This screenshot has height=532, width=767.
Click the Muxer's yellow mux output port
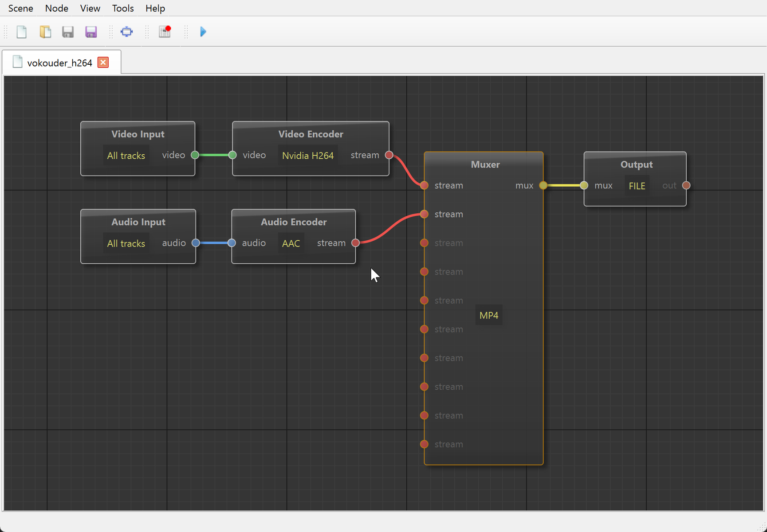[543, 185]
